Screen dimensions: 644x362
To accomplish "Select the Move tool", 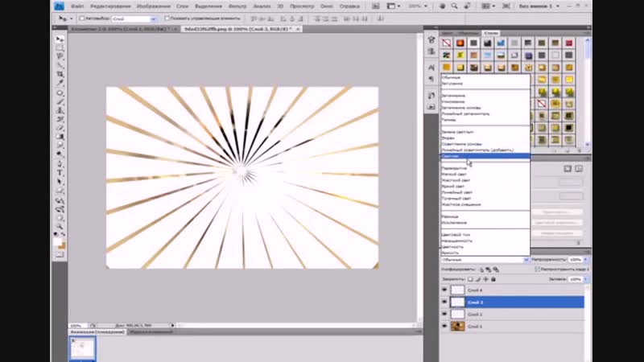I will 60,39.
